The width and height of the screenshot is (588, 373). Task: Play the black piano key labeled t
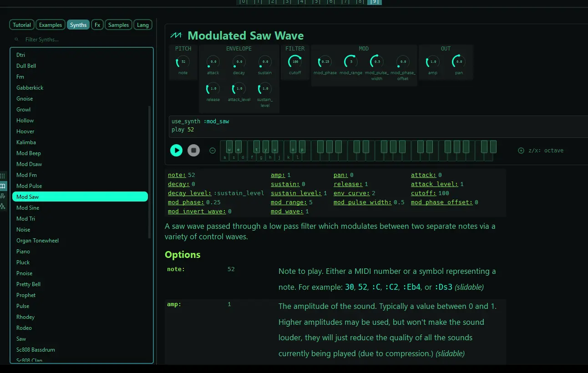click(257, 146)
